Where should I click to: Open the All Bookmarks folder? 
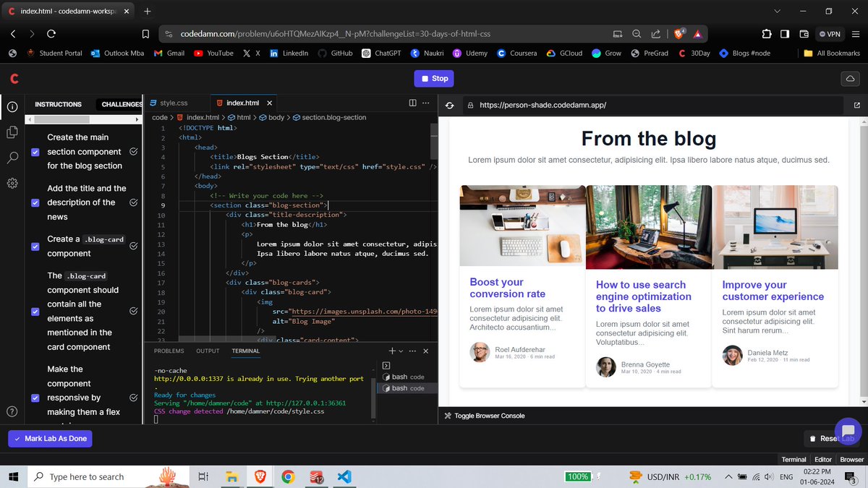[x=832, y=53]
